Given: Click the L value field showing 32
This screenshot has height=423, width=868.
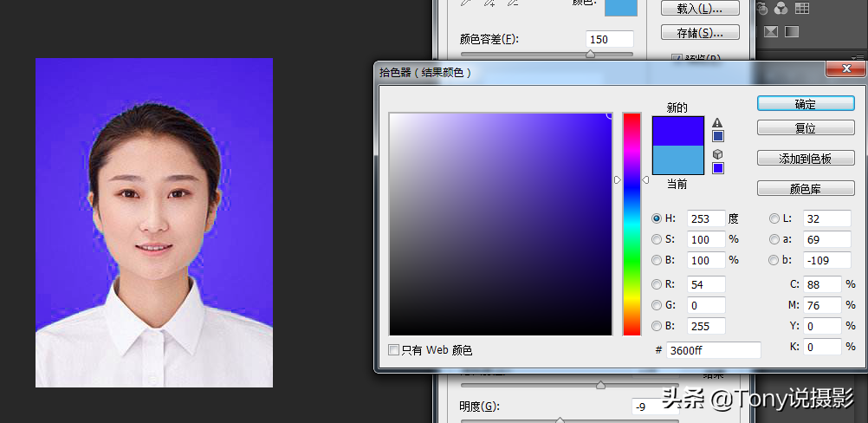Looking at the screenshot, I should (827, 218).
